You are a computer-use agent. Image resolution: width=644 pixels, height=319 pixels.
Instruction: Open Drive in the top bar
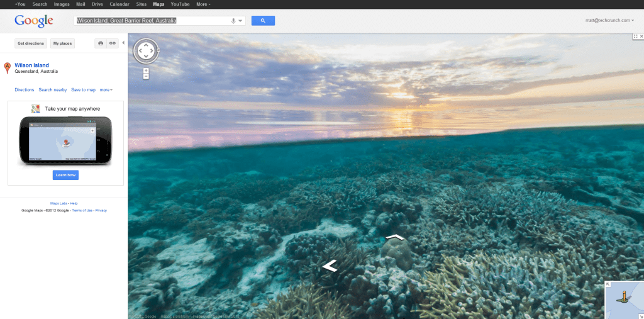pos(97,4)
